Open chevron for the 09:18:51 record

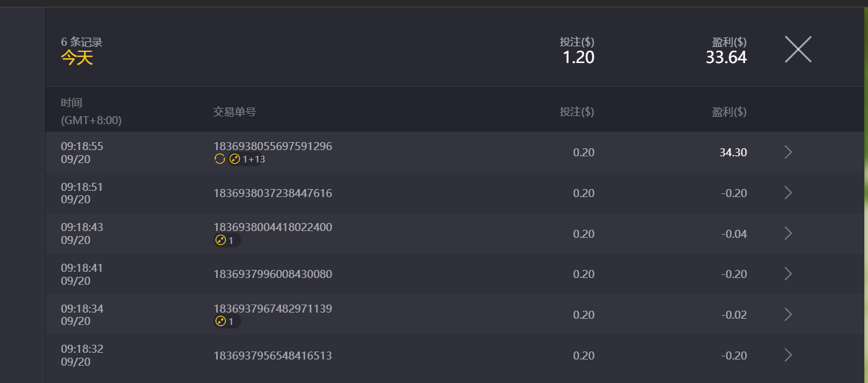point(788,193)
